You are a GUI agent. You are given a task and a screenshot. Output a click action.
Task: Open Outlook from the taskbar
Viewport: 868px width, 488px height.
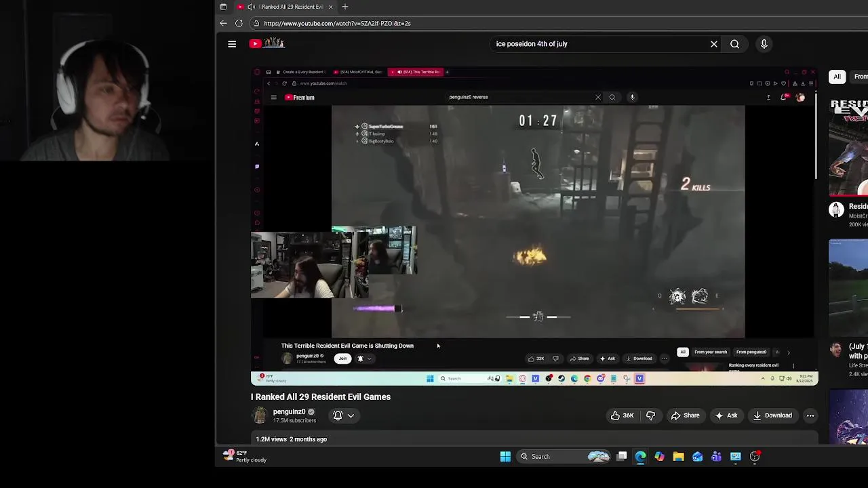point(697,457)
